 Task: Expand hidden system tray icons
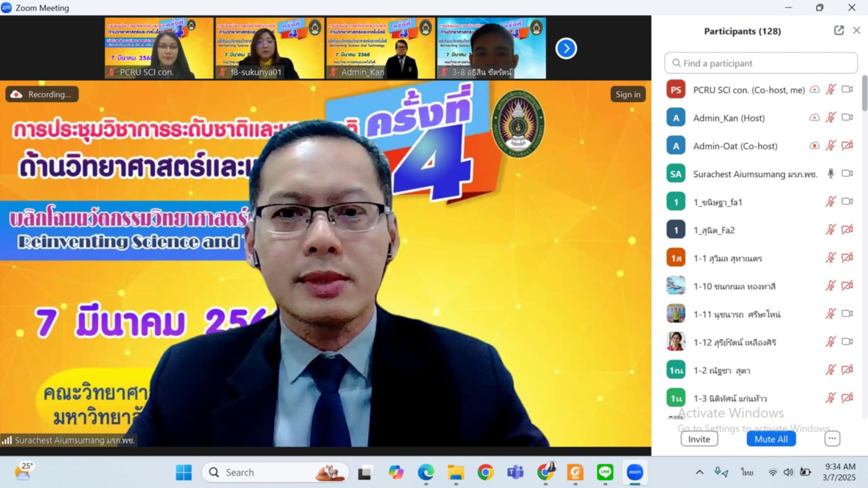699,472
